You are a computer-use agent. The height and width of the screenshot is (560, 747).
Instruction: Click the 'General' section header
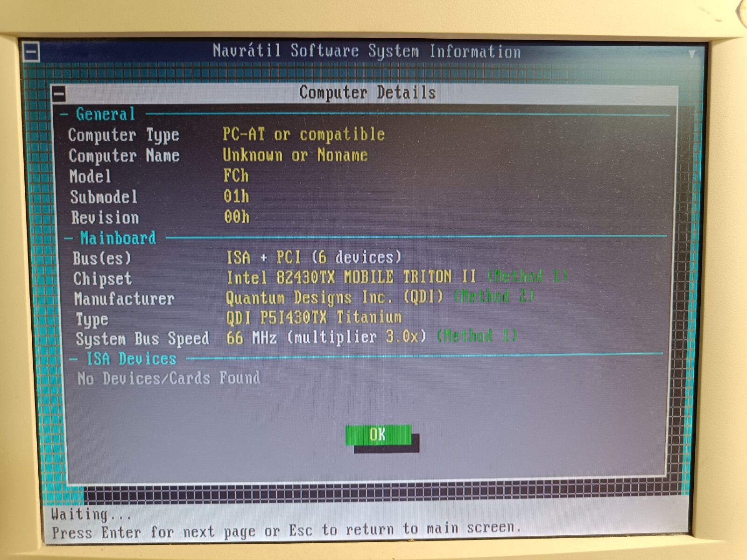tap(106, 114)
